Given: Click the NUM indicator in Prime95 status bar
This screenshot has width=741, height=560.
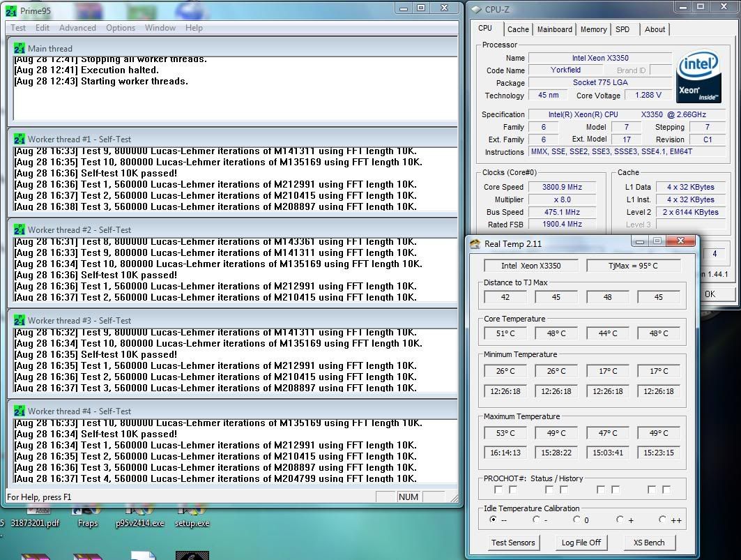Looking at the screenshot, I should pyautogui.click(x=408, y=497).
